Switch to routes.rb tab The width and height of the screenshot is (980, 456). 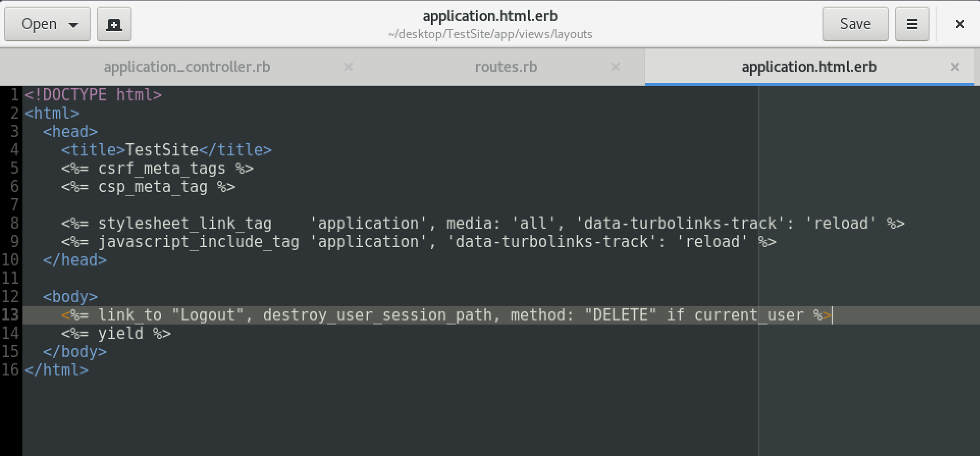click(x=506, y=67)
